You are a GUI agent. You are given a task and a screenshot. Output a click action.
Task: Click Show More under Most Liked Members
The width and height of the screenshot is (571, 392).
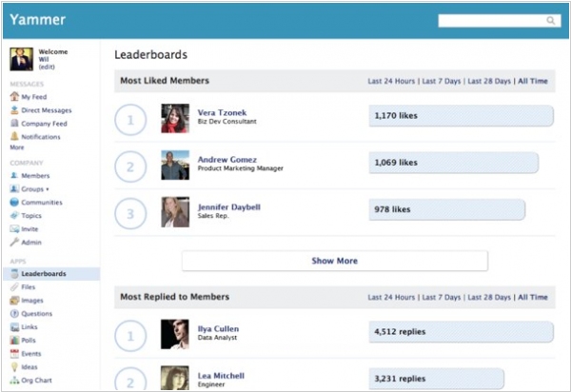335,261
